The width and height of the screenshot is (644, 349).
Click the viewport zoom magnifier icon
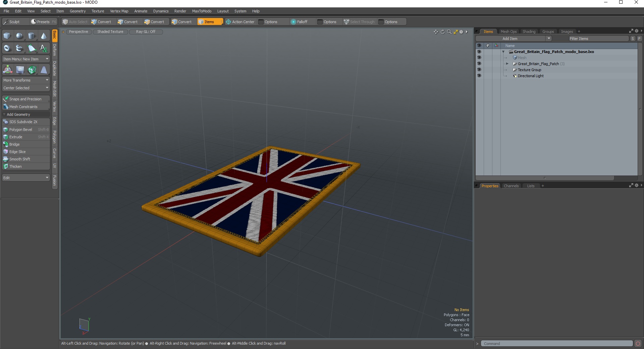(449, 32)
